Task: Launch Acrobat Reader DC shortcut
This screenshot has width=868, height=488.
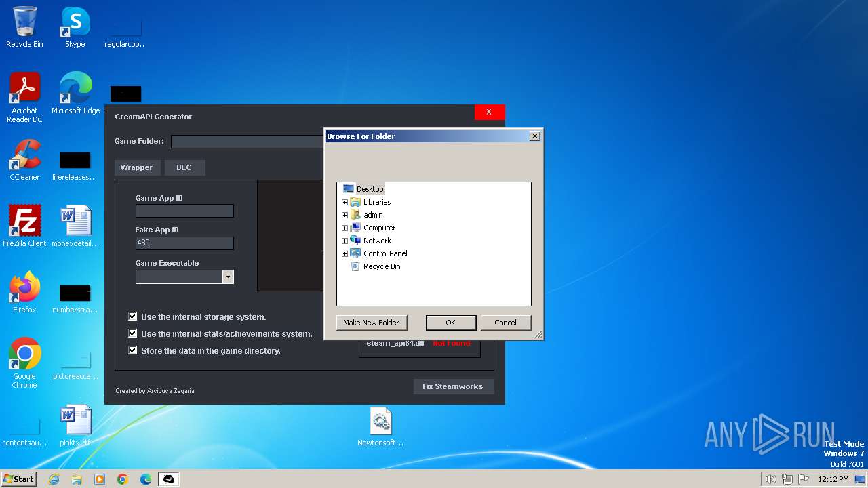Action: coord(24,98)
